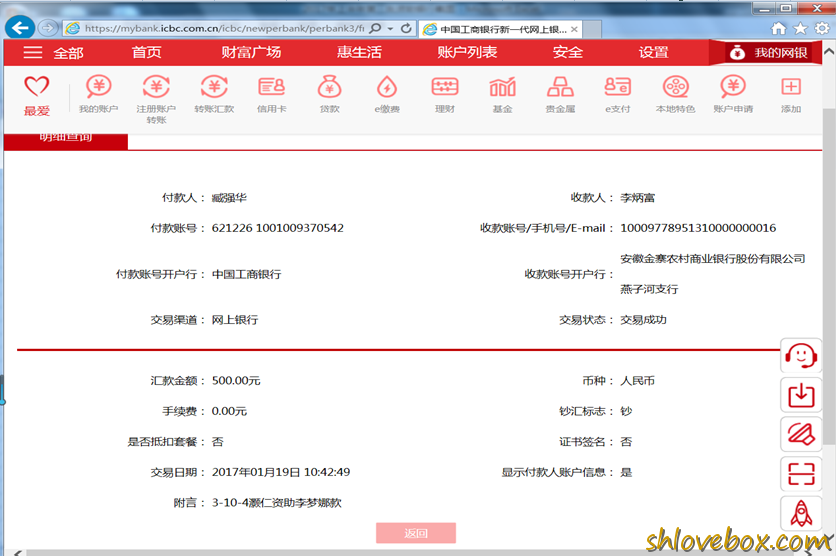Viewport: 836px width, 556px height.
Task: Open e支付 payment icon
Action: pyautogui.click(x=618, y=86)
